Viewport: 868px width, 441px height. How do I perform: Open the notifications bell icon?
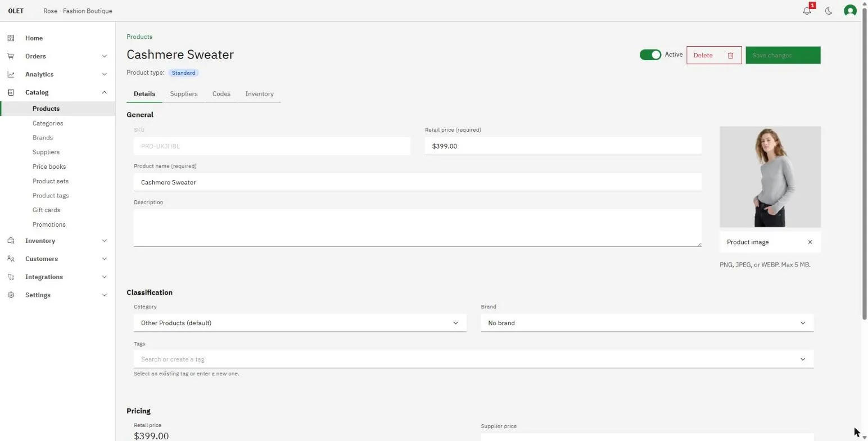(807, 11)
